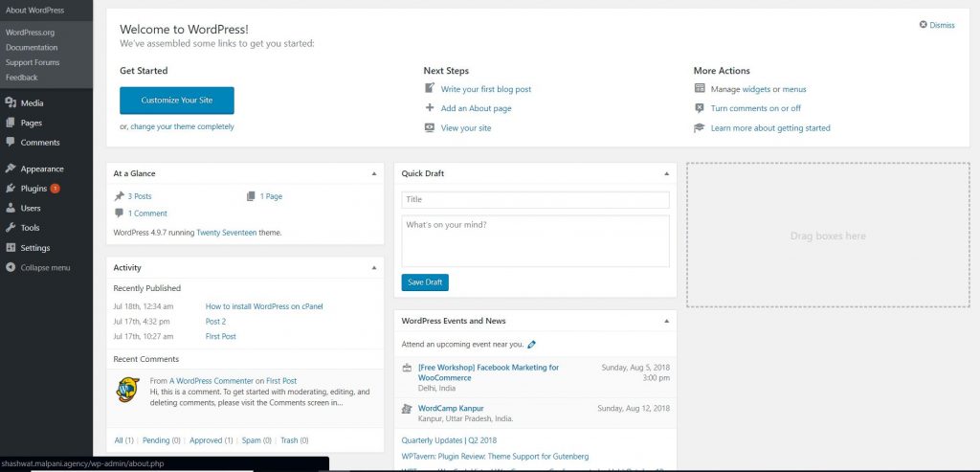
Task: Open Write your first blog post link
Action: click(485, 89)
